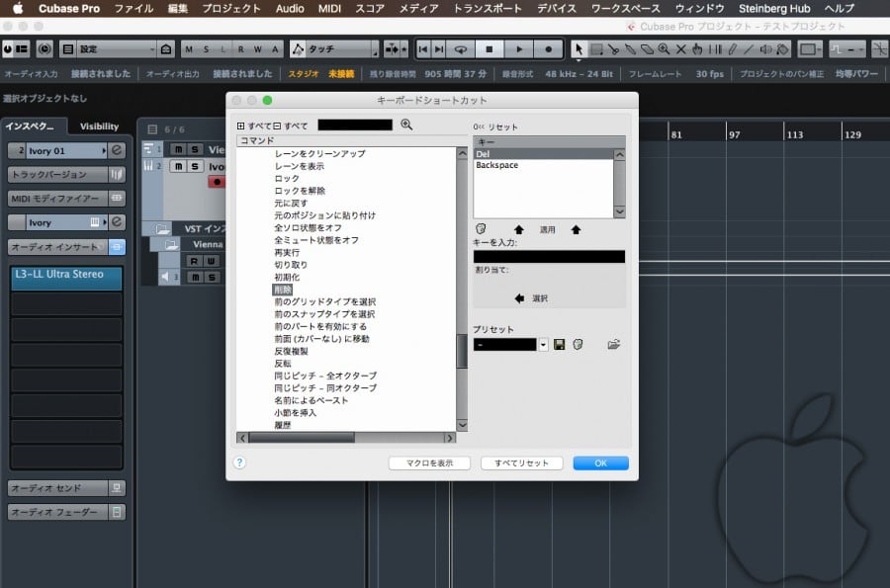
Task: Click the Audio Send section icon
Action: point(117,487)
